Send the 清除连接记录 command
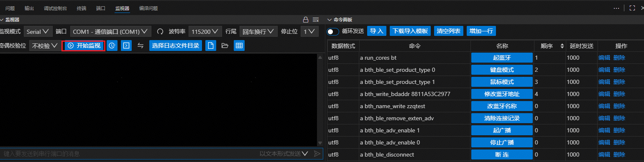The image size is (644, 162). (x=502, y=118)
